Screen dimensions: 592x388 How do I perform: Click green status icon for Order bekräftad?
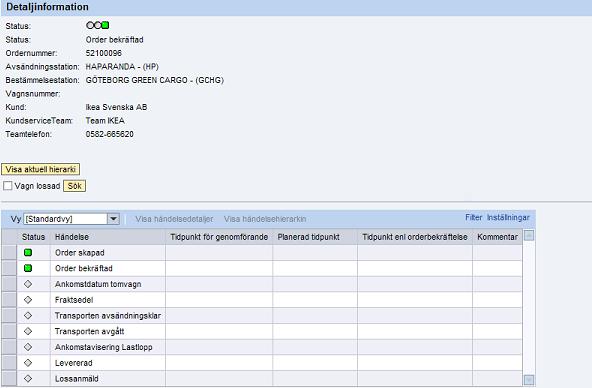tap(28, 268)
